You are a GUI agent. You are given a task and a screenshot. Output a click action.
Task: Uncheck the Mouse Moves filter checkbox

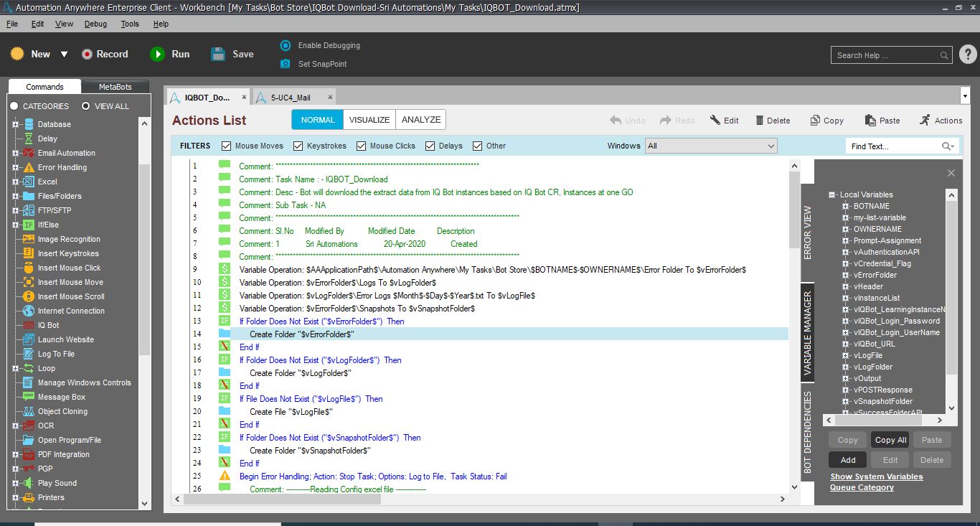(227, 146)
